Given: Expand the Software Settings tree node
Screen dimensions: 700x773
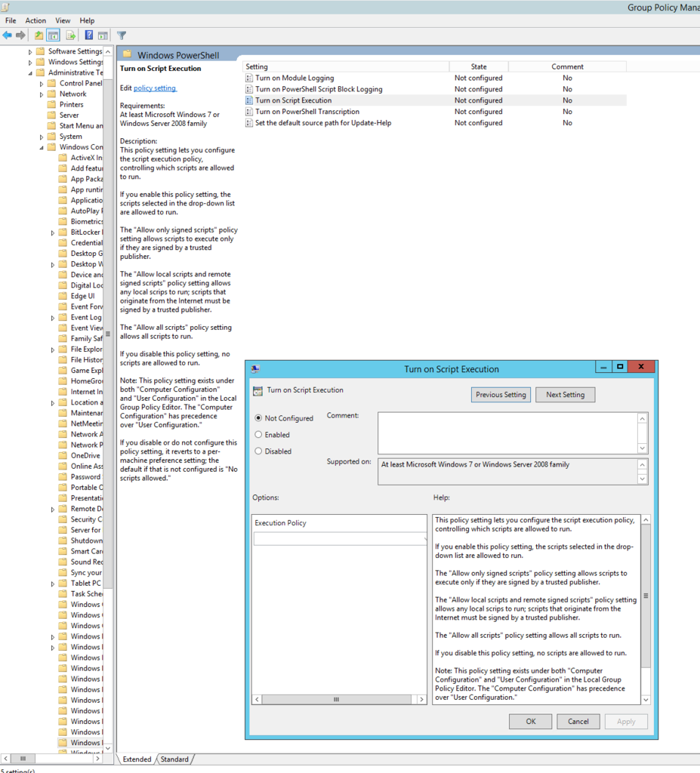Looking at the screenshot, I should (30, 52).
